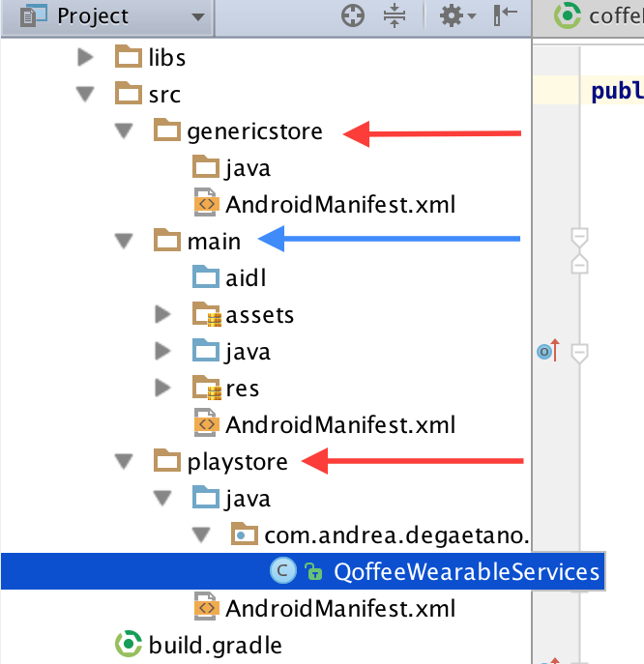Viewport: 644px width, 664px height.
Task: Select the res resources folder icon
Action: [x=207, y=388]
